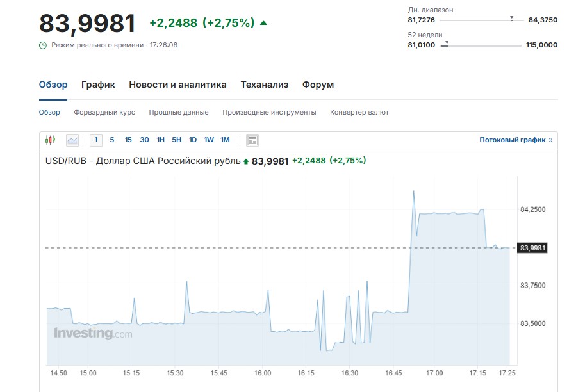Open the Новости и аналитика tab
This screenshot has width=576, height=392.
click(x=177, y=85)
